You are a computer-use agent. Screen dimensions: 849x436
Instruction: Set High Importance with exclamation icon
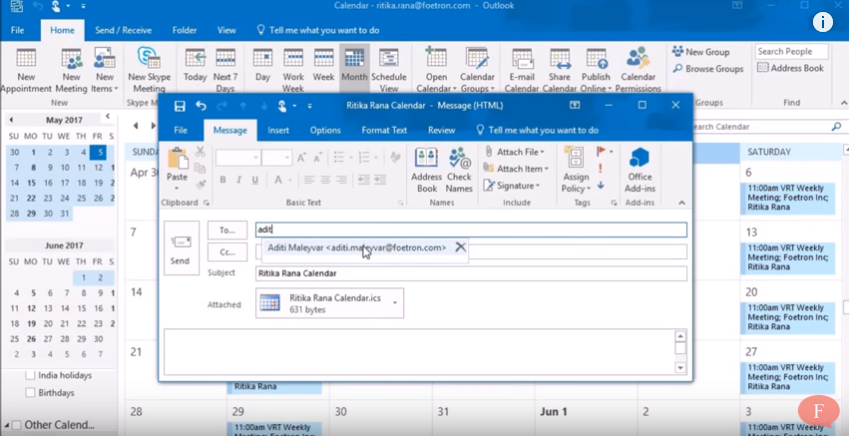click(600, 168)
